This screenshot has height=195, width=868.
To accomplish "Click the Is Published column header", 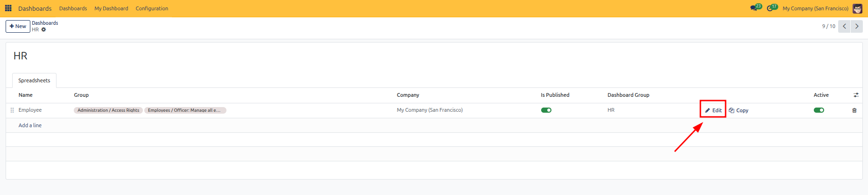I will (x=555, y=95).
